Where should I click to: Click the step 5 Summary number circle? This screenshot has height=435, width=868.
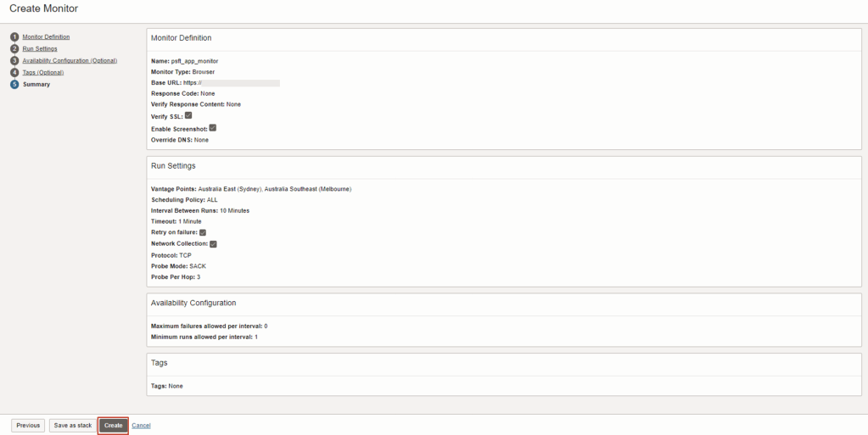point(14,85)
